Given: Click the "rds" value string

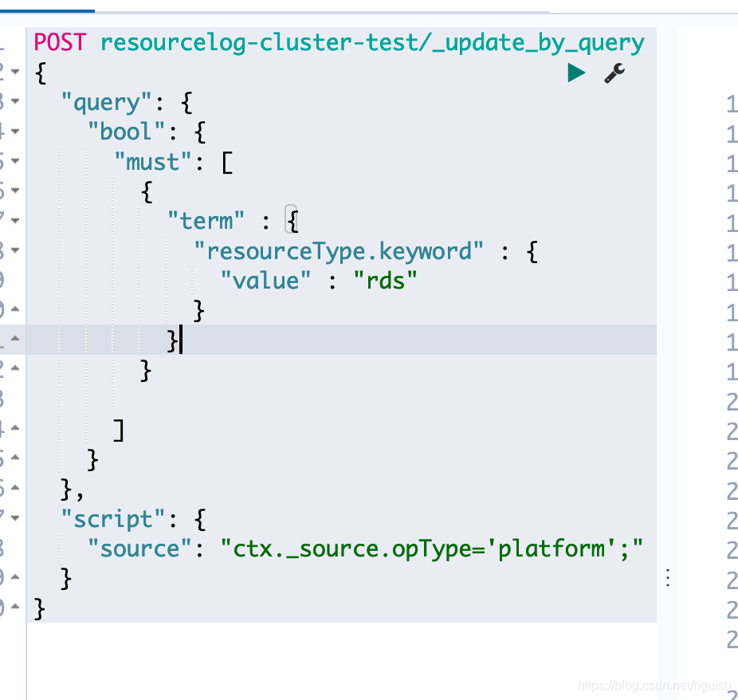Looking at the screenshot, I should [x=384, y=281].
